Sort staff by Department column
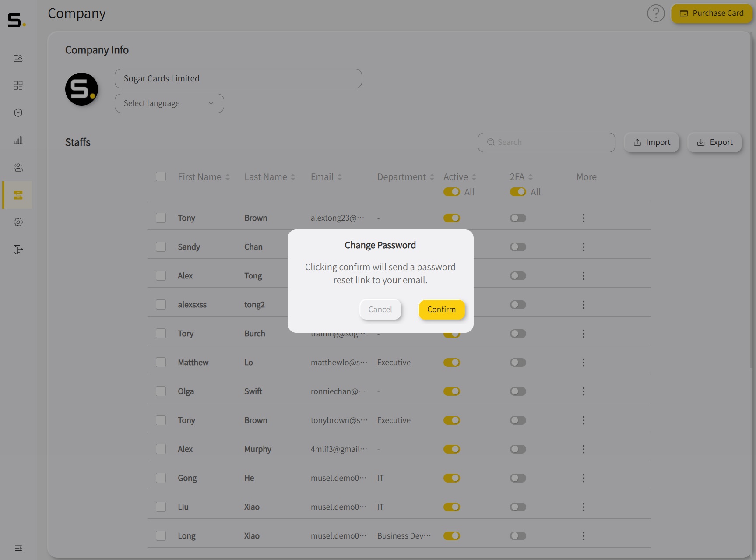Viewport: 756px width, 560px height. (432, 177)
